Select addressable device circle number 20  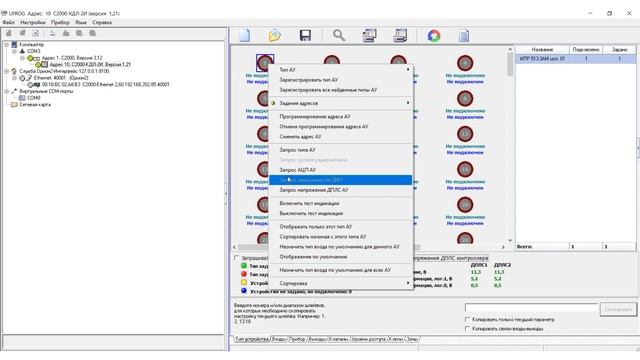coord(465,204)
